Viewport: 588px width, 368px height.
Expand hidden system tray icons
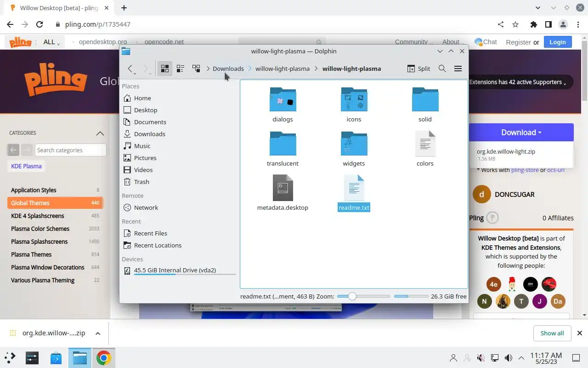click(x=521, y=358)
